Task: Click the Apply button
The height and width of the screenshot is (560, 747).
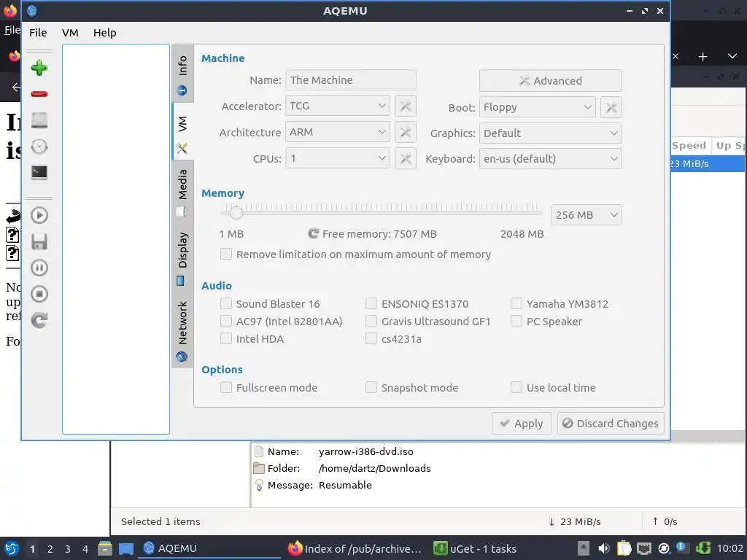Action: pyautogui.click(x=521, y=424)
